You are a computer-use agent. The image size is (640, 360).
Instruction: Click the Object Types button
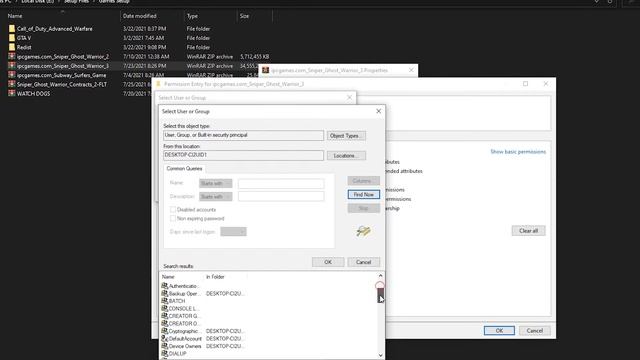[x=346, y=136]
